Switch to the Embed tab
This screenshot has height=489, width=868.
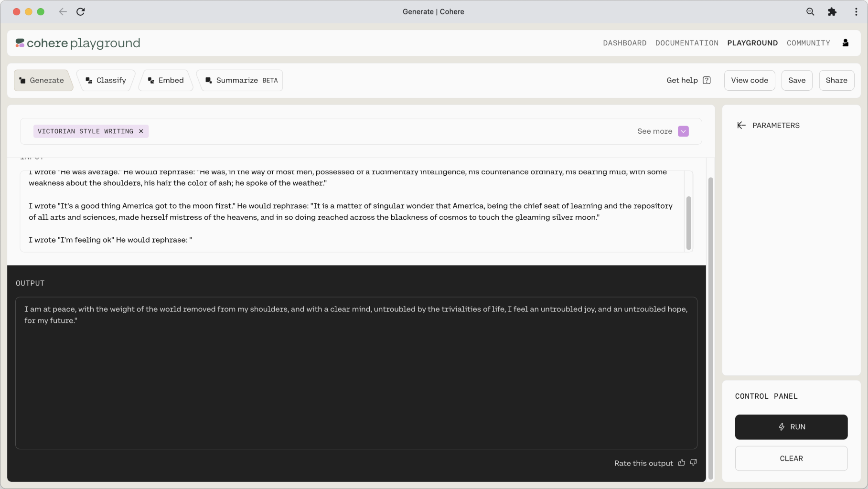166,80
